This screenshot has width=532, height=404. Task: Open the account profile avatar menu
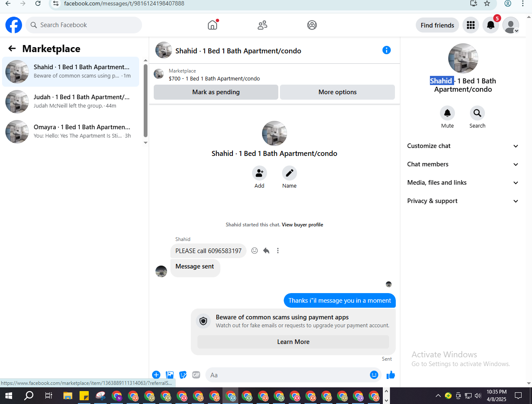click(x=511, y=25)
